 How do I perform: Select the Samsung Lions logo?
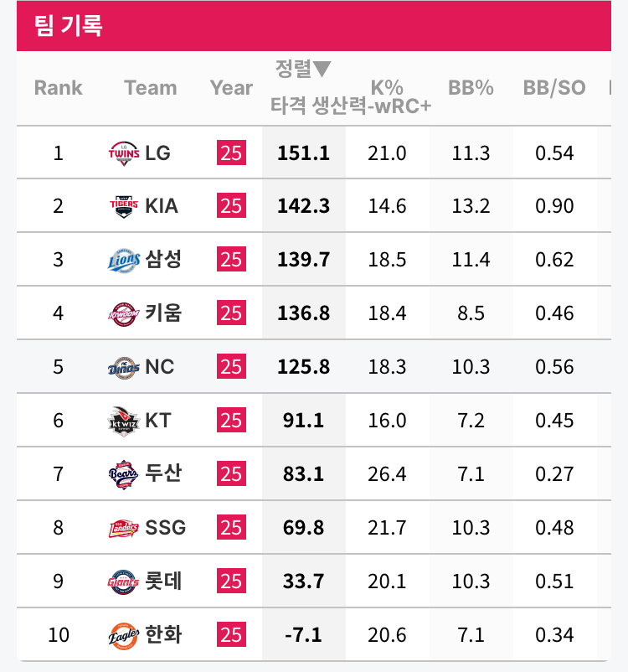click(x=124, y=260)
